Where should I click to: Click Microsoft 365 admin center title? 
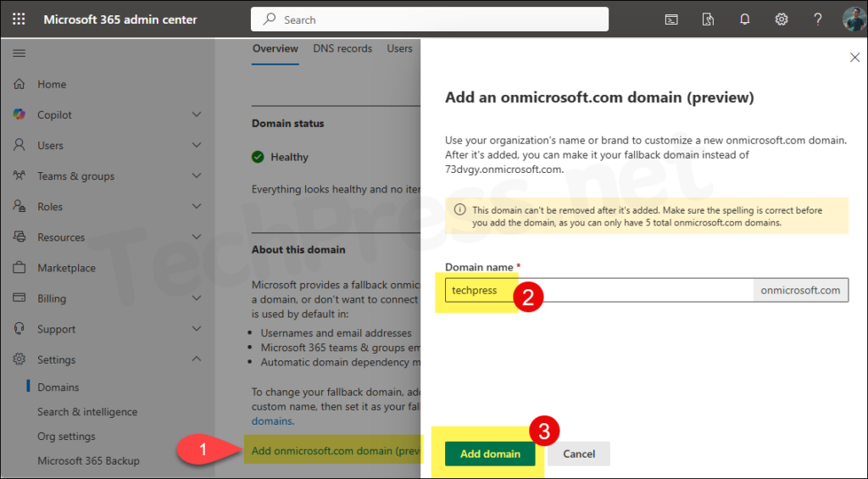click(120, 19)
